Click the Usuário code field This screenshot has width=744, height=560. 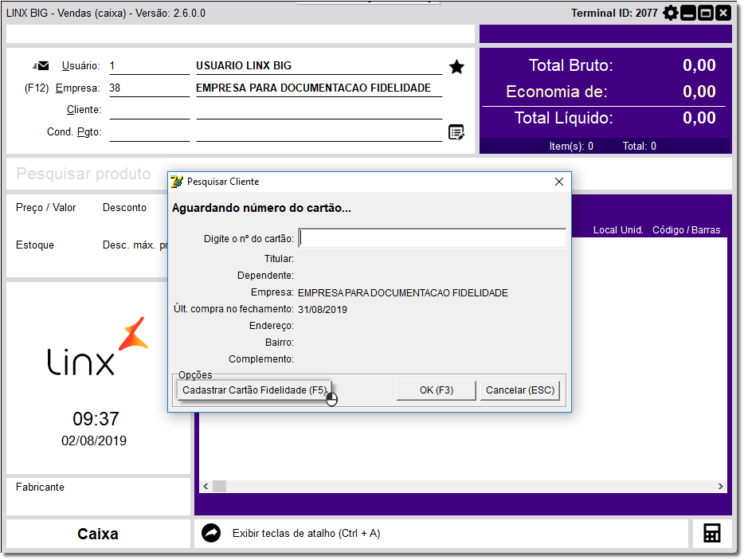(x=150, y=66)
